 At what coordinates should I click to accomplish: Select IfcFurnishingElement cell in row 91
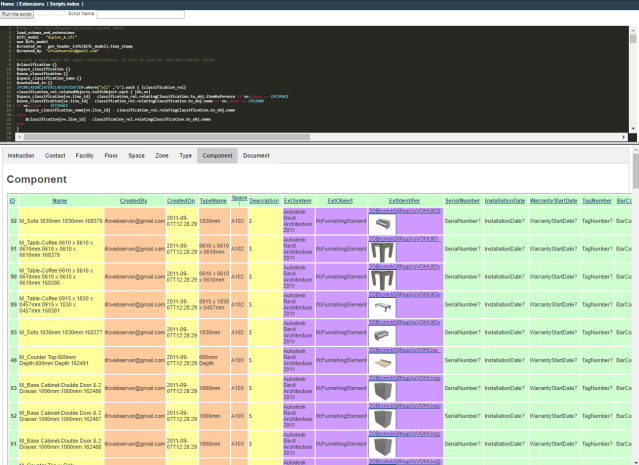tap(341, 249)
